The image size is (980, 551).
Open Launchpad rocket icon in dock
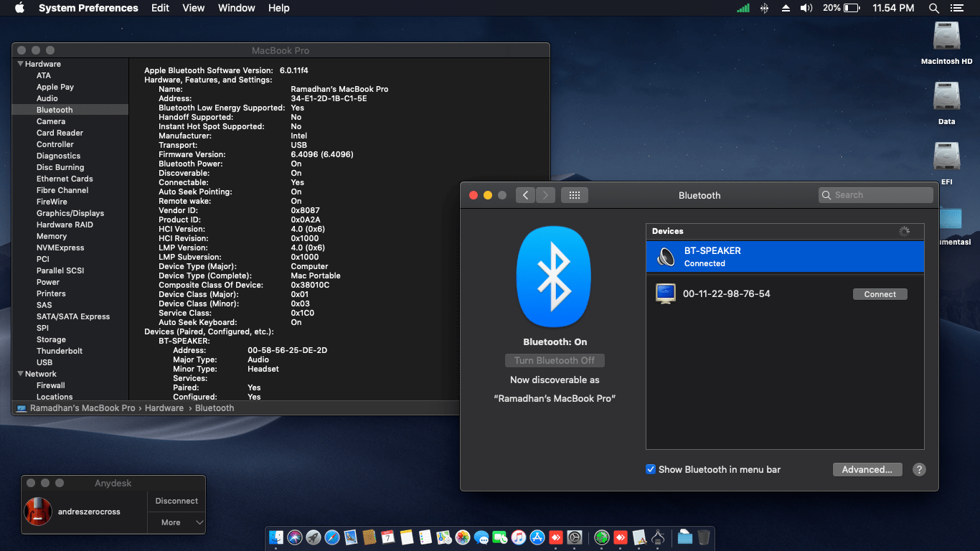pos(314,537)
